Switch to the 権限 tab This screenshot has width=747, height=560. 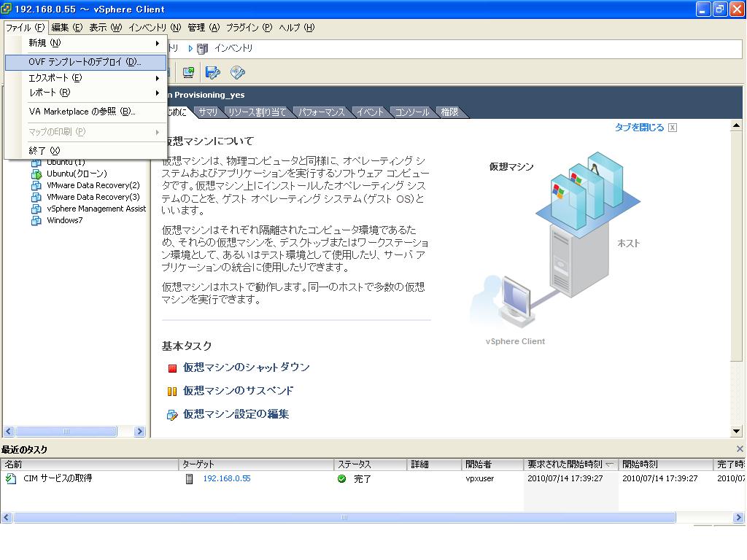[x=449, y=112]
